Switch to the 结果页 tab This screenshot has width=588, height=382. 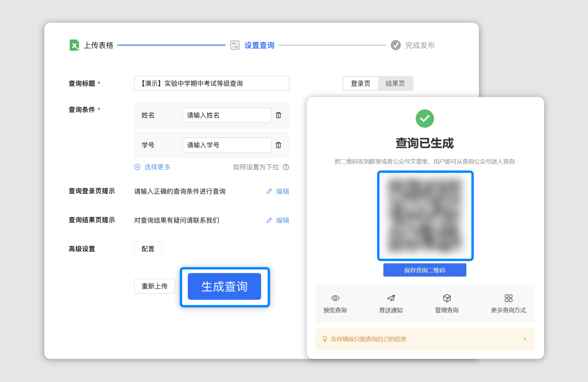tap(395, 83)
